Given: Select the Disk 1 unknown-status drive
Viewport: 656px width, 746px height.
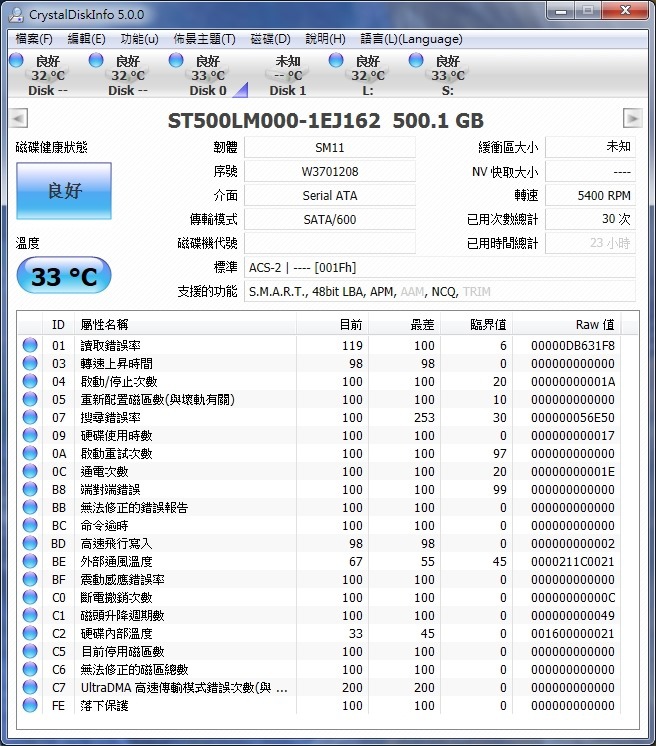Looking at the screenshot, I should [x=288, y=76].
